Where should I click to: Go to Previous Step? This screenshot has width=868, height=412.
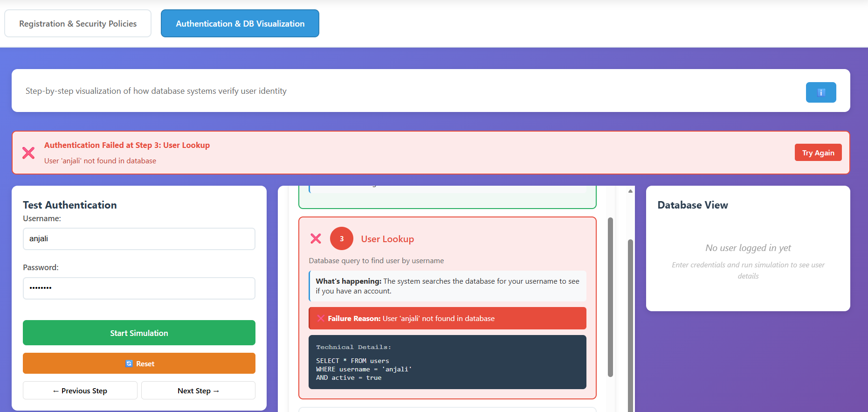pyautogui.click(x=80, y=391)
